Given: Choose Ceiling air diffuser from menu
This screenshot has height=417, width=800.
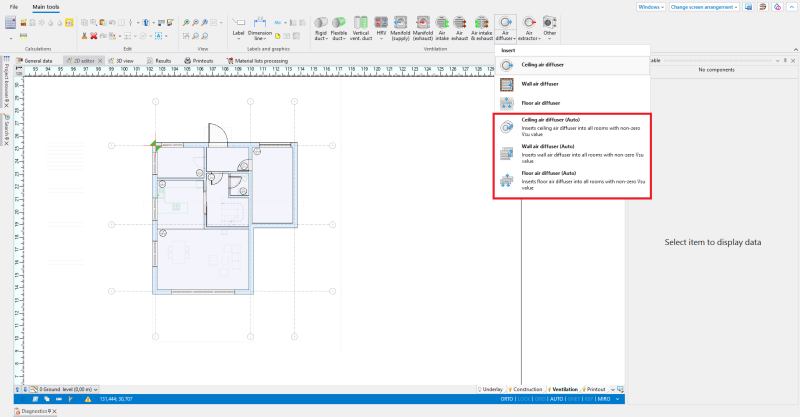Looking at the screenshot, I should [572, 65].
